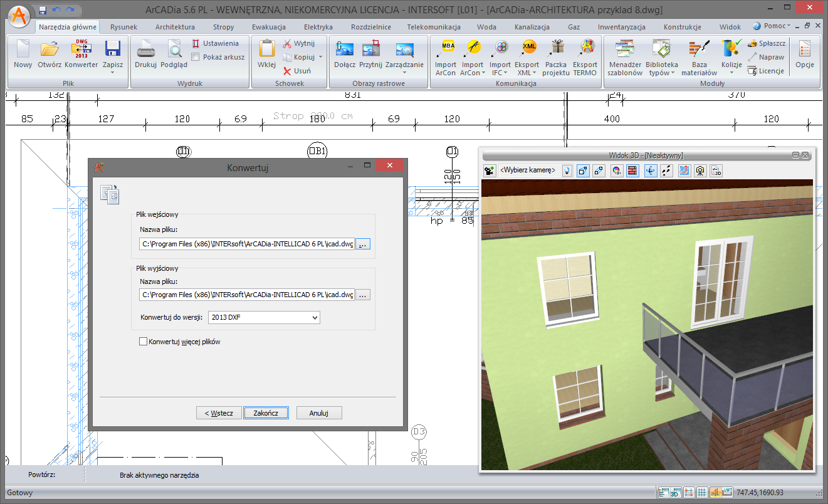Print drawing using Drukuj icon
828x504 pixels.
pyautogui.click(x=145, y=54)
